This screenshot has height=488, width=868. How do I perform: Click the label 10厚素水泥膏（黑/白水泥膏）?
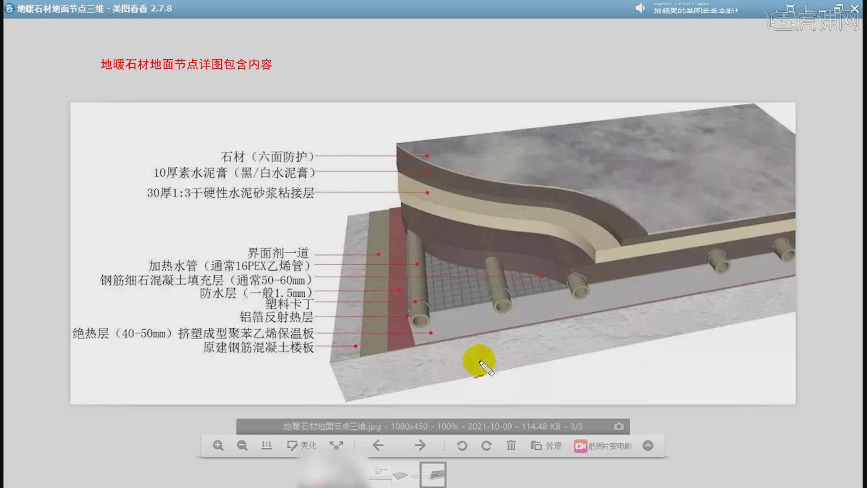(234, 173)
